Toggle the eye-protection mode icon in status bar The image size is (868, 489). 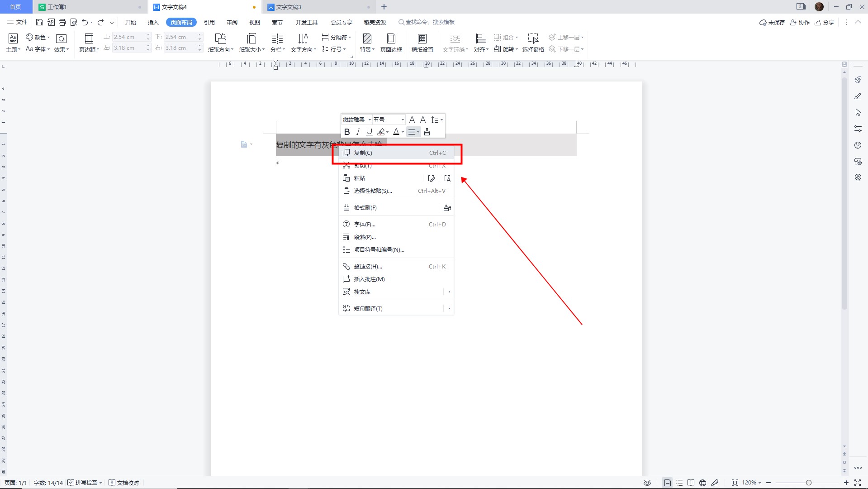[647, 483]
